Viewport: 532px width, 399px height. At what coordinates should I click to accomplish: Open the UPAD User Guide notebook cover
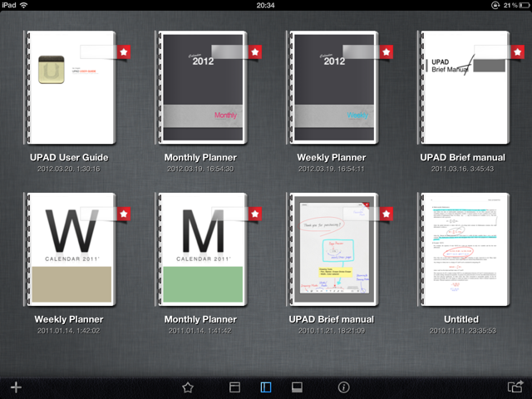click(x=70, y=87)
